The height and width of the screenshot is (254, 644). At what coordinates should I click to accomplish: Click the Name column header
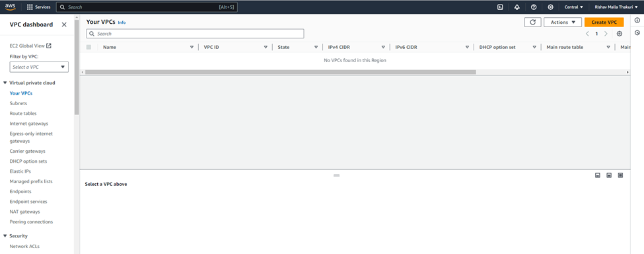click(109, 47)
